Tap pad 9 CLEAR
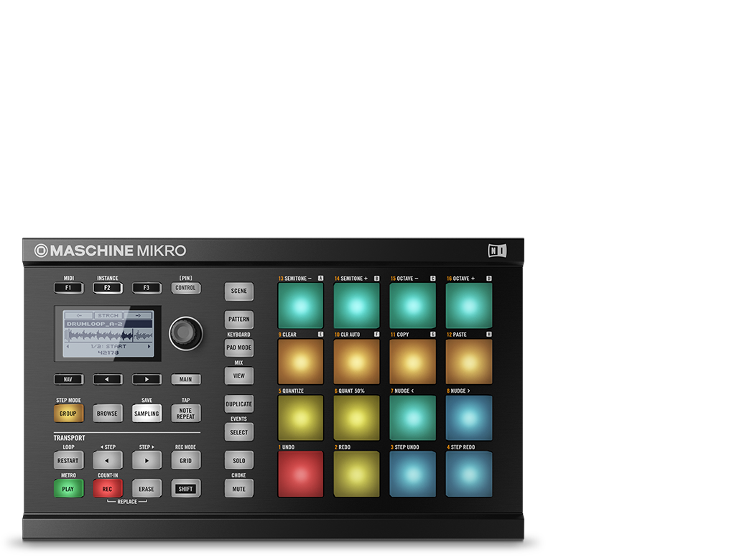 coord(301,362)
